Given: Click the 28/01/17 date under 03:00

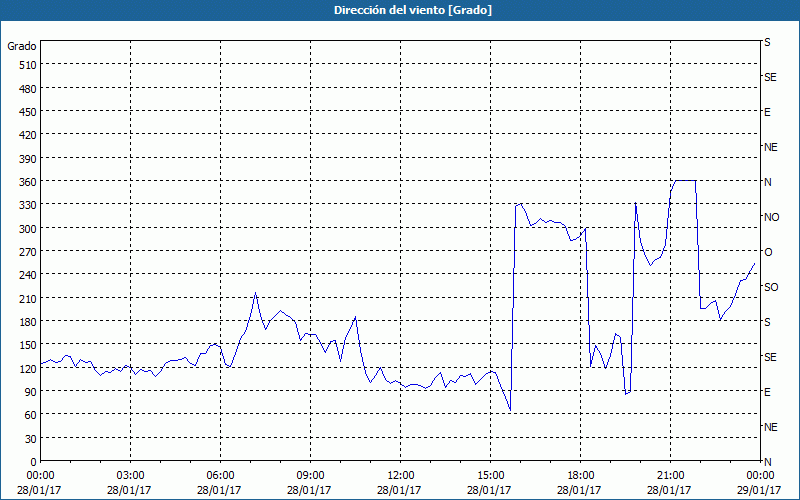Looking at the screenshot, I should [x=129, y=490].
